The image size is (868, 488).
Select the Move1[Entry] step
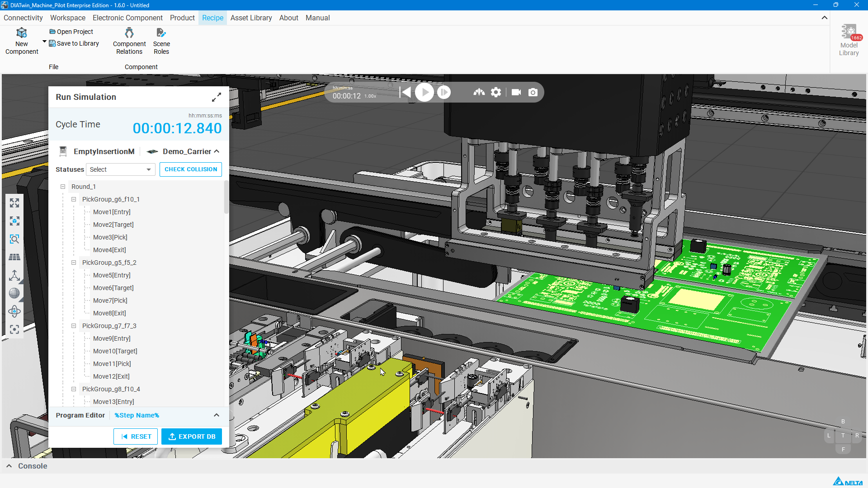[112, 212]
